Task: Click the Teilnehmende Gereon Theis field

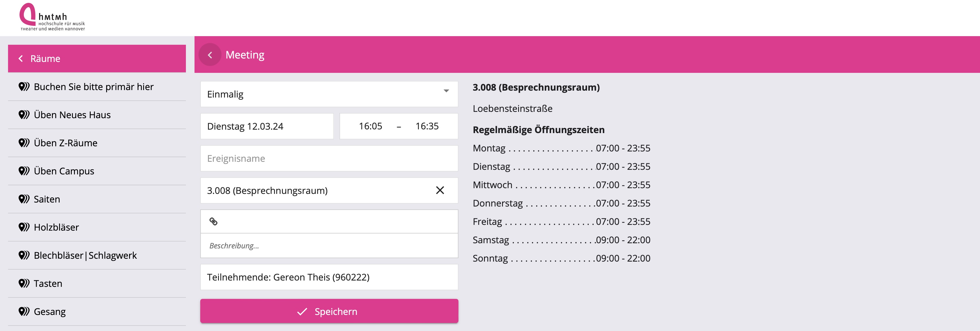Action: pos(329,277)
